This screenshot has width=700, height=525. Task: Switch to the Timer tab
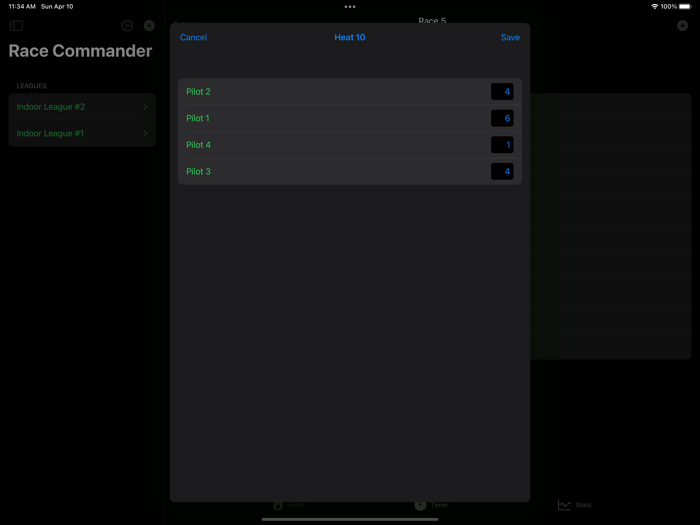(431, 505)
